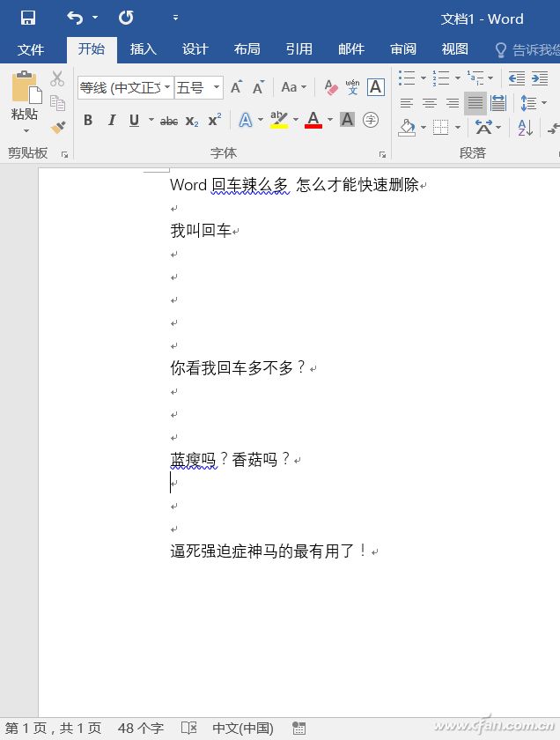Image resolution: width=560 pixels, height=740 pixels.
Task: Click the line 你看我回车多不多 in document
Action: click(238, 368)
